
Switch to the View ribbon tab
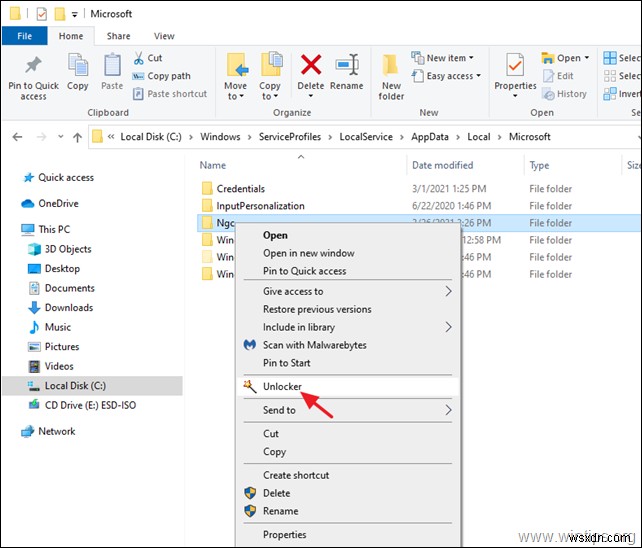coord(164,36)
